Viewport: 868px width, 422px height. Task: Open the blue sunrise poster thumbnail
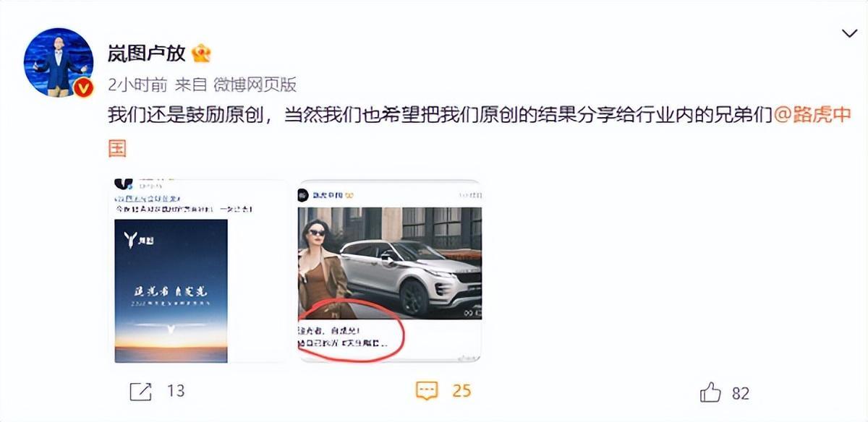click(x=171, y=290)
